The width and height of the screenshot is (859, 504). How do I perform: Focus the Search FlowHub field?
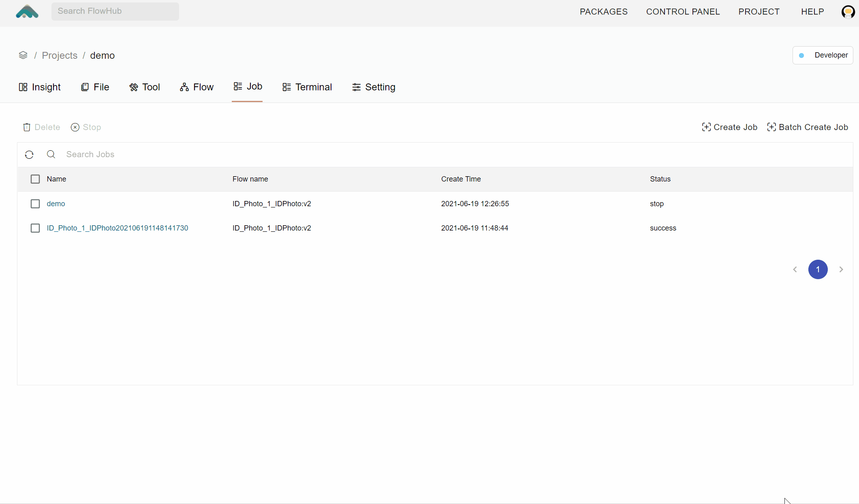pos(115,11)
